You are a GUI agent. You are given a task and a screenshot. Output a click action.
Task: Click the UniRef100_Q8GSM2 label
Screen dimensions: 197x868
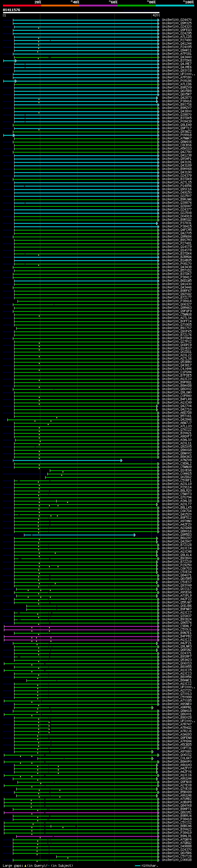[177, 812]
